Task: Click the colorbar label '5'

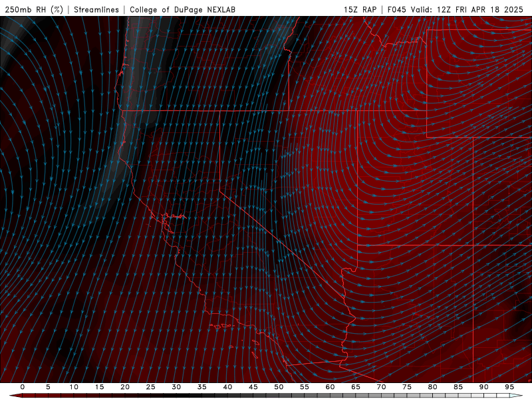Action: point(48,387)
